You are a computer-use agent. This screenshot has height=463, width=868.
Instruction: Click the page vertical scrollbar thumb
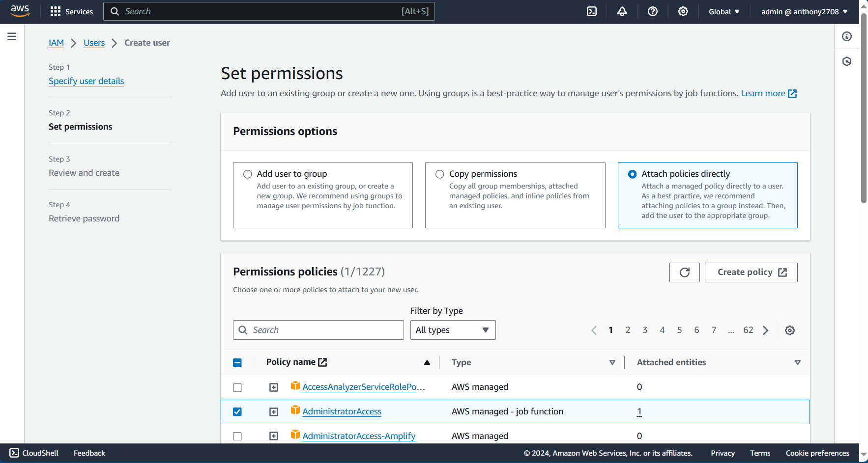[864, 108]
